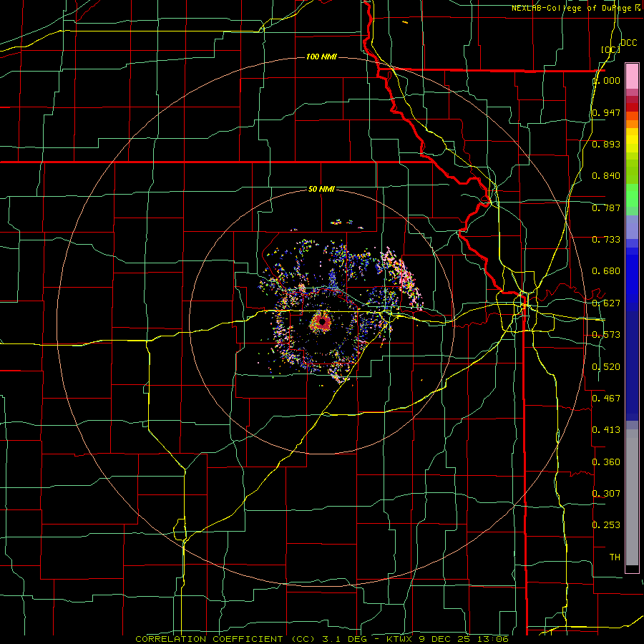Click the 0.733 legend value

coord(606,240)
